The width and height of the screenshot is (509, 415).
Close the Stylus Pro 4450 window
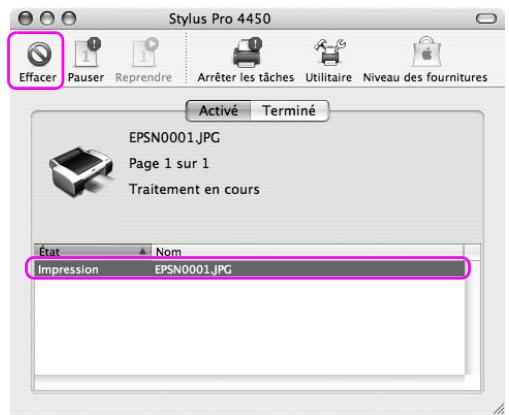tap(25, 18)
